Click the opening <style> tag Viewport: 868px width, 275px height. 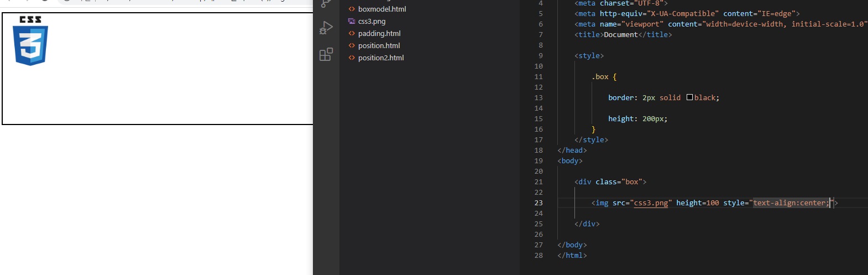589,56
